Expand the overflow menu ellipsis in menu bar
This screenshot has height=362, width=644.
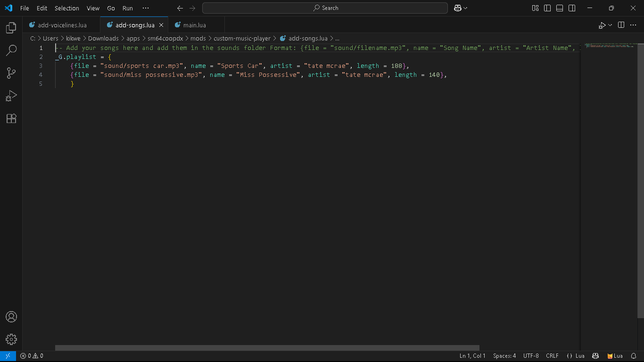click(145, 8)
